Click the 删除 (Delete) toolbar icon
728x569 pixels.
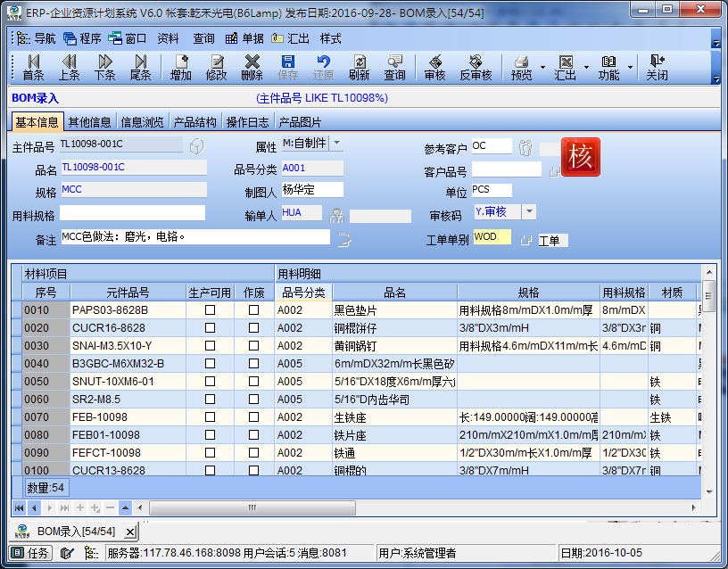(252, 67)
